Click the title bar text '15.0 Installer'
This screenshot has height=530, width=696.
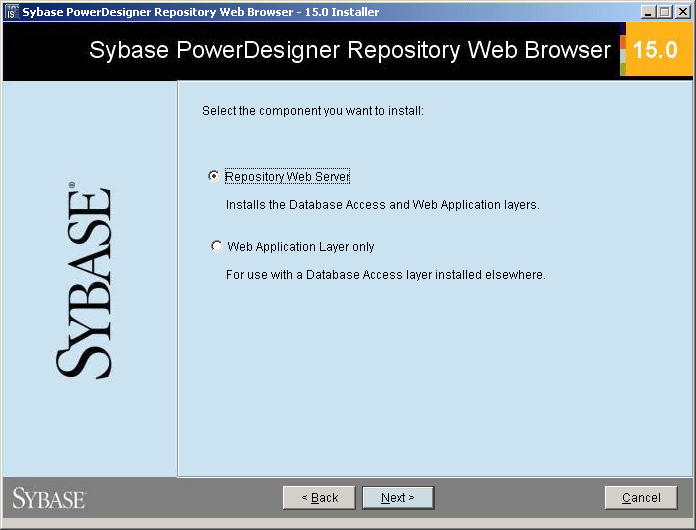click(x=342, y=12)
